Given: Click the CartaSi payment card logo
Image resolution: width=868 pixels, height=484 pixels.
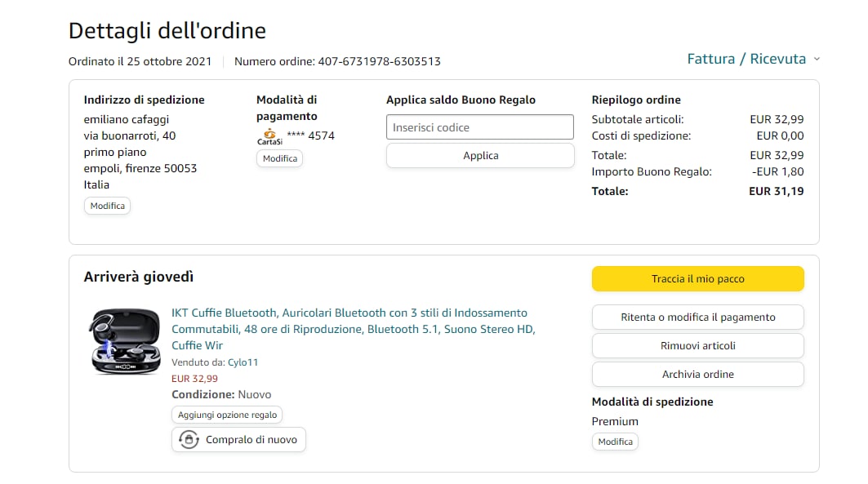Looking at the screenshot, I should pos(269,136).
